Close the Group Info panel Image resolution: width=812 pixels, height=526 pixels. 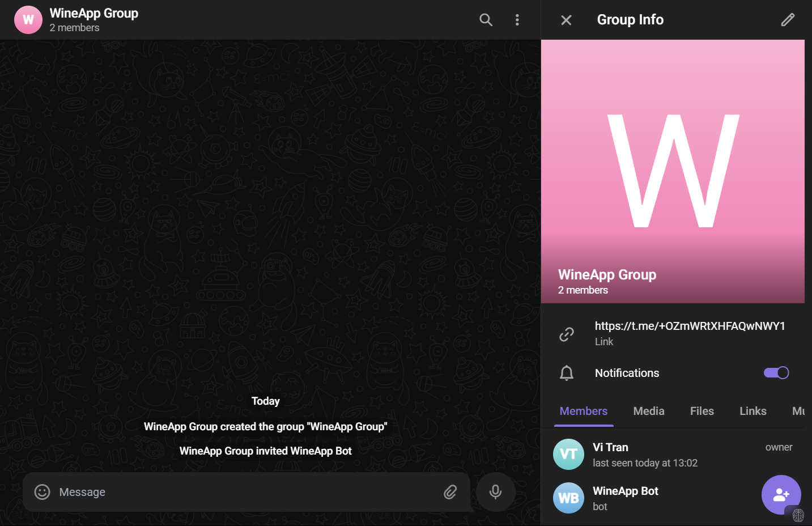pos(566,20)
